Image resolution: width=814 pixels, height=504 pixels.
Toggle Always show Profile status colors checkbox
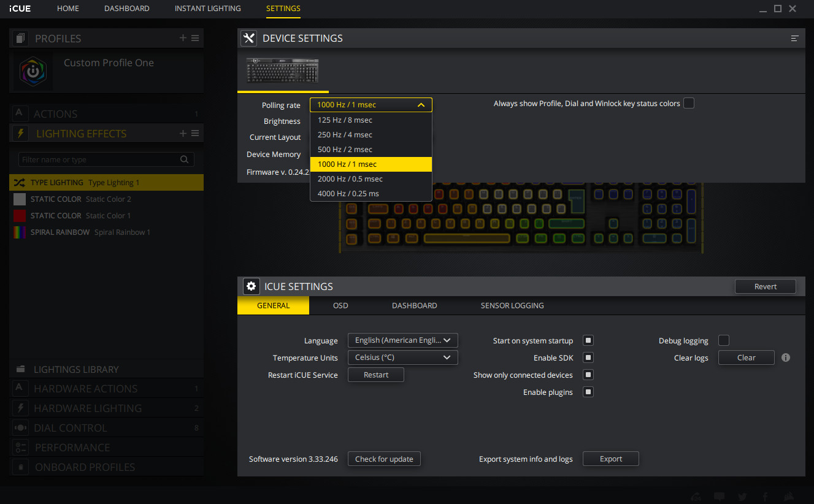[689, 103]
